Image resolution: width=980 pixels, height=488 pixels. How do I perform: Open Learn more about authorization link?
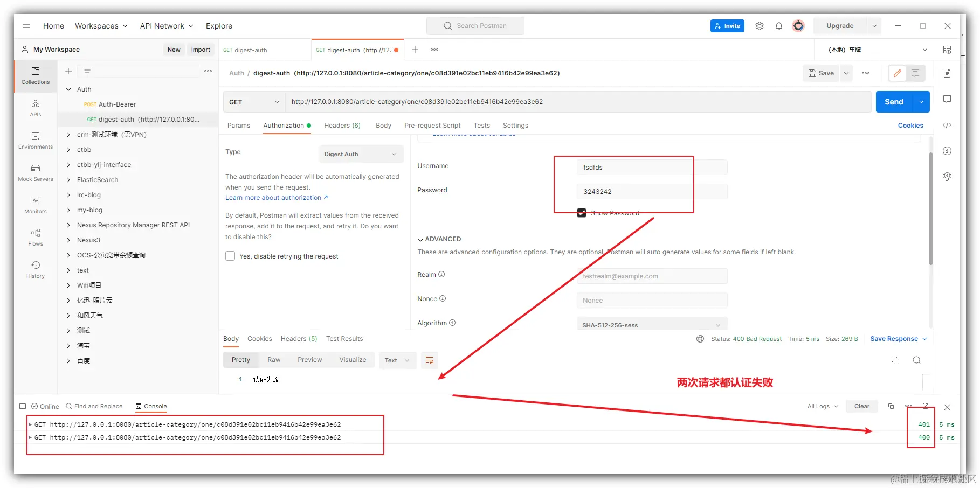point(277,198)
